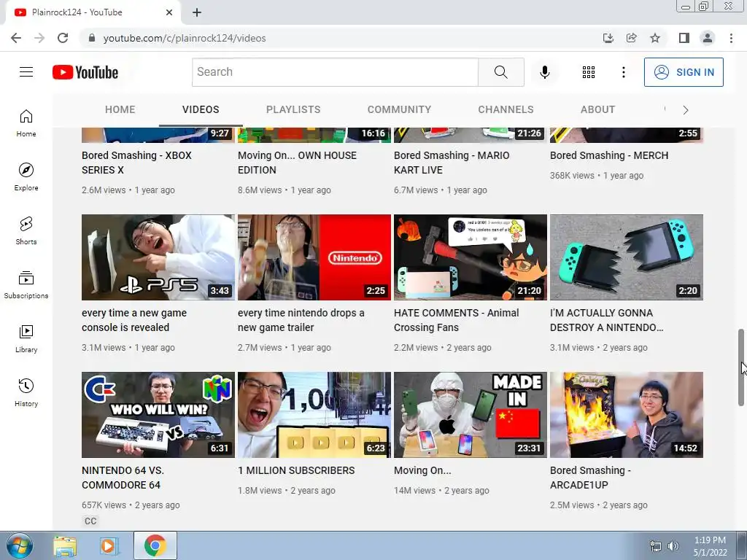Open Shorts in the sidebar
Viewport: 747px width, 560px height.
[x=26, y=231]
